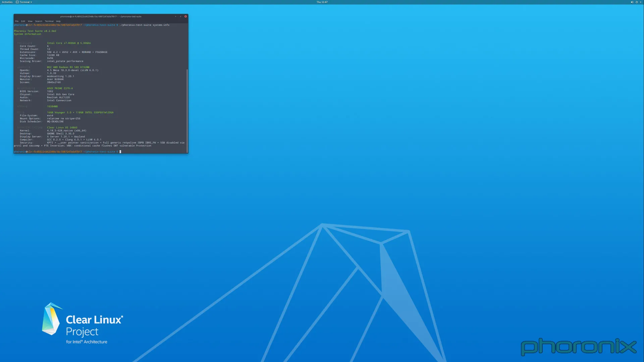Open the Thu 11:47 clock and calendar
This screenshot has width=644, height=362.
(x=322, y=2)
